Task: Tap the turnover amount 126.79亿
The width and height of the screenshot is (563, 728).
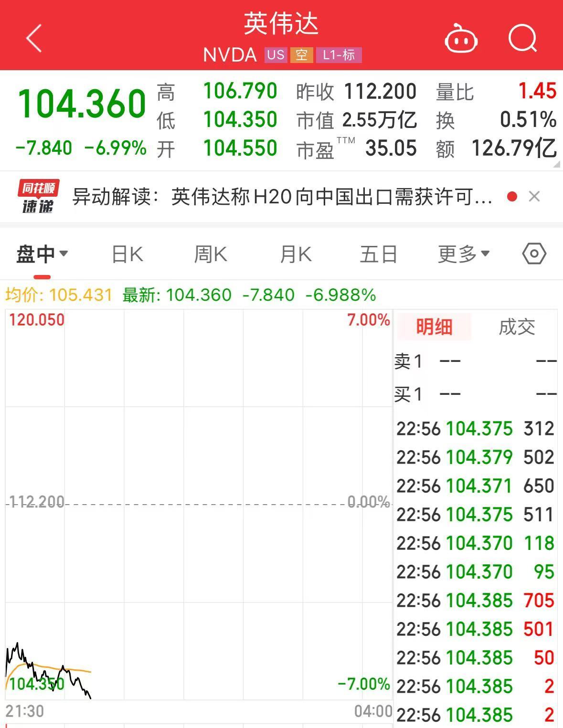Action: tap(514, 148)
